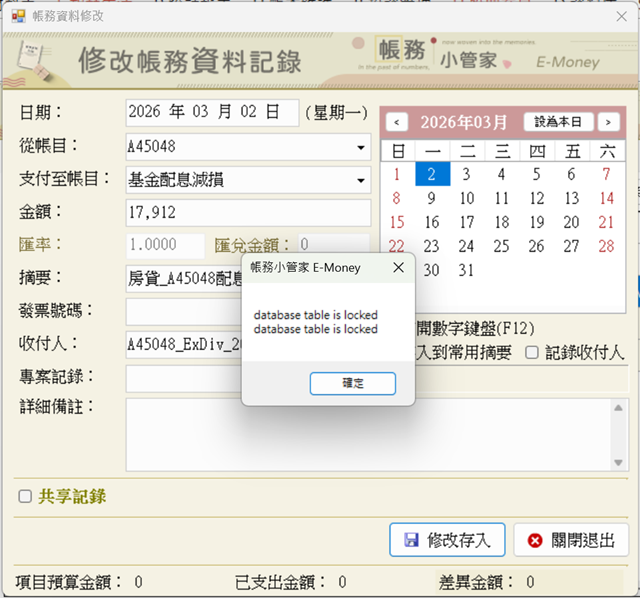Select the highlighted day 2 in calendar
Image resolution: width=640 pixels, height=598 pixels.
tap(433, 174)
